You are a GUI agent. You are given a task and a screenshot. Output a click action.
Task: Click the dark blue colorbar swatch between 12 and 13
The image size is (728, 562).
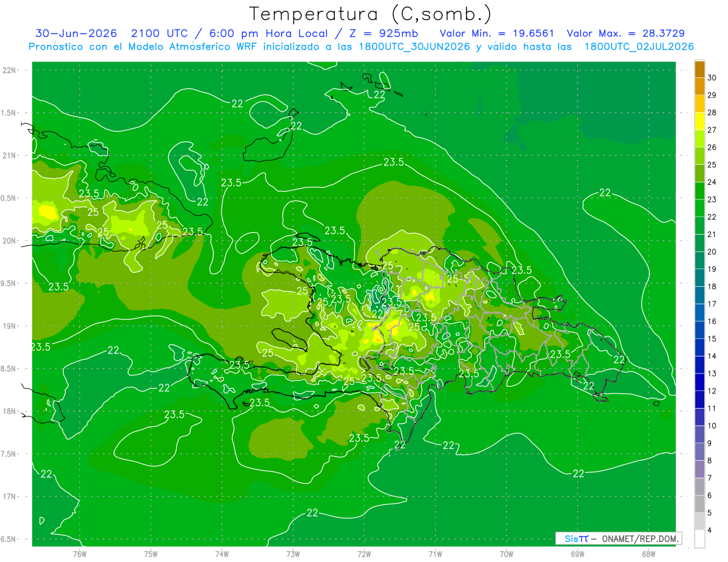tap(699, 383)
